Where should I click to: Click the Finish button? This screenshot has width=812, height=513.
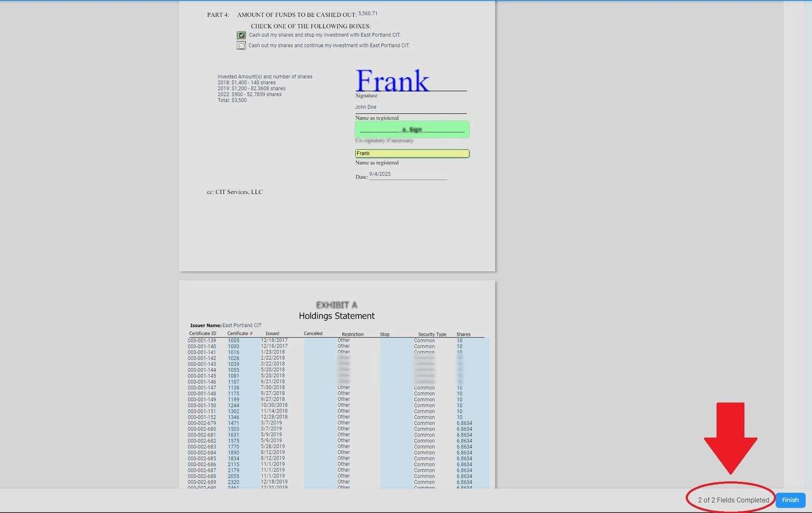pos(789,500)
